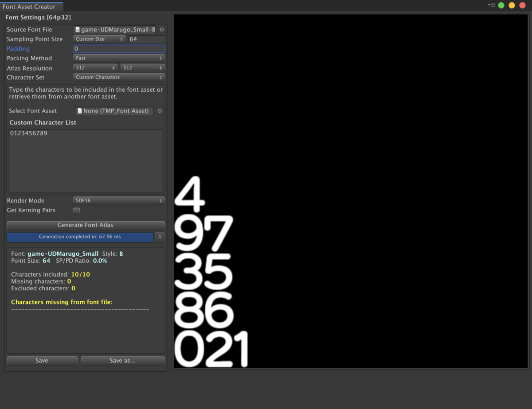
Task: Click the Font: game-UDMarugo_Small text
Action: coord(55,254)
